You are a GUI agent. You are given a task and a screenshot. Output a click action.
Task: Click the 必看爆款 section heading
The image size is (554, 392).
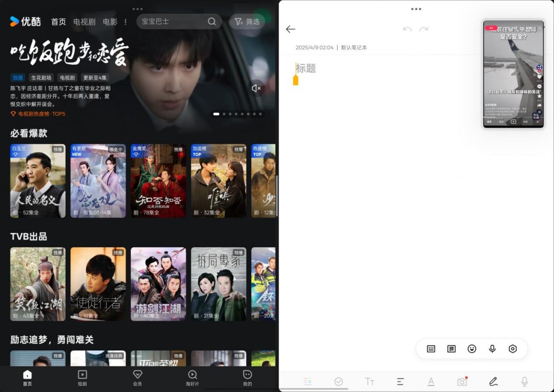[x=29, y=133]
